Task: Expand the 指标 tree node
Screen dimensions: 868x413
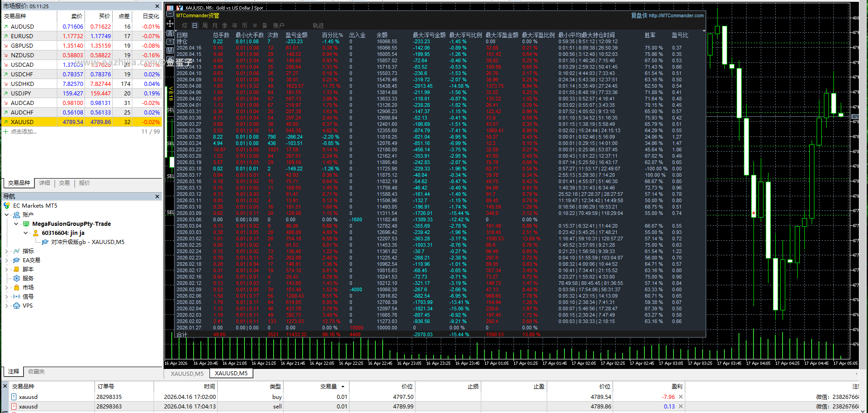Action: 6,251
